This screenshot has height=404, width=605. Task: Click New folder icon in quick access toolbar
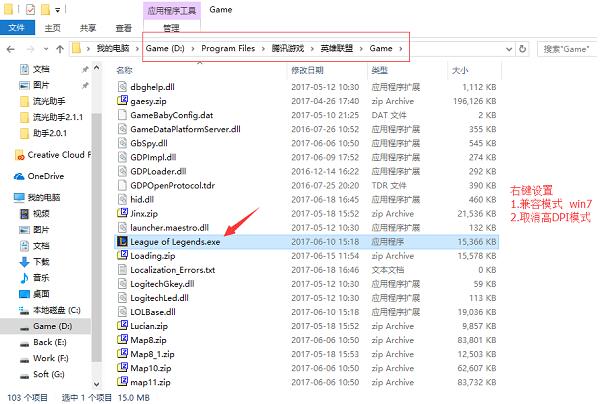point(46,9)
